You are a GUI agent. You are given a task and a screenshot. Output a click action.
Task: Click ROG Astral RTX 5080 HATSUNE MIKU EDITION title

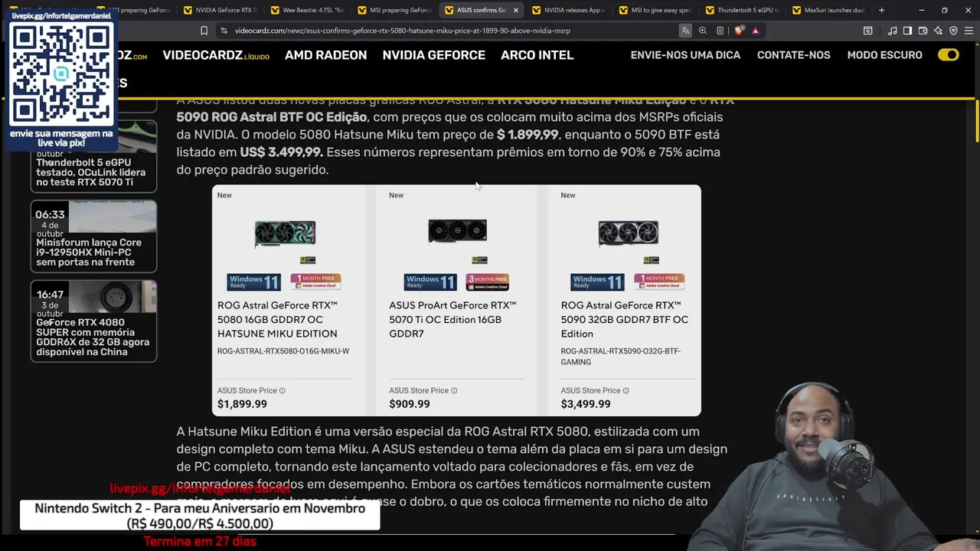tap(277, 319)
